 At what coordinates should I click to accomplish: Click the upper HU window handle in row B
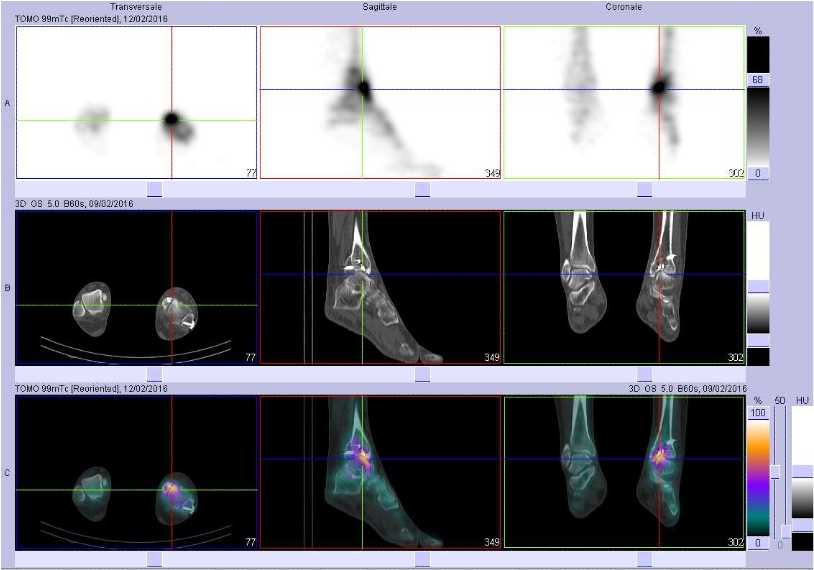coord(758,287)
